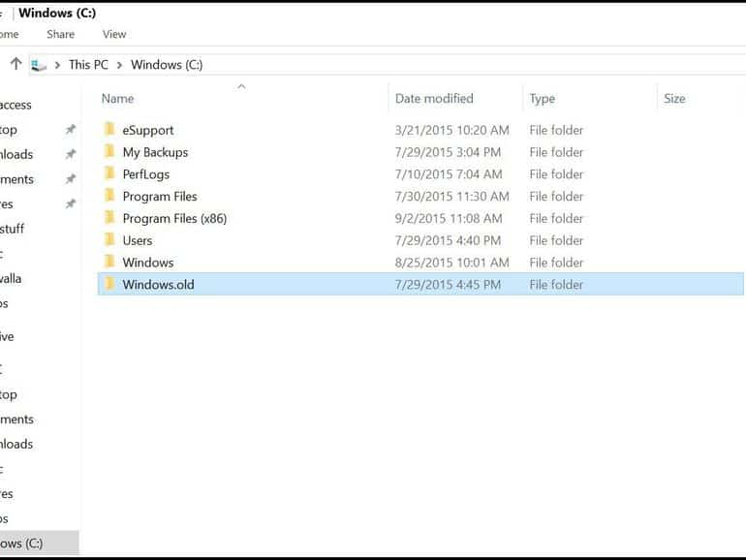
Task: Click the sort arrow above the Name column
Action: (x=241, y=86)
